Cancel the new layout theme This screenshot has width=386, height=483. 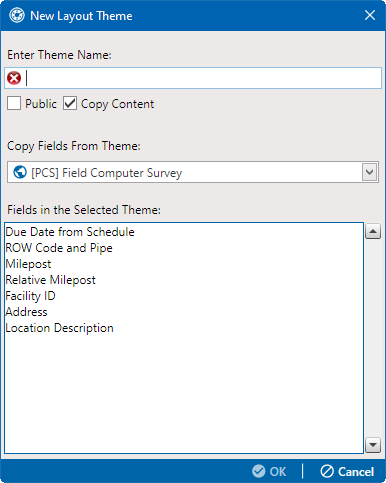pos(347,471)
